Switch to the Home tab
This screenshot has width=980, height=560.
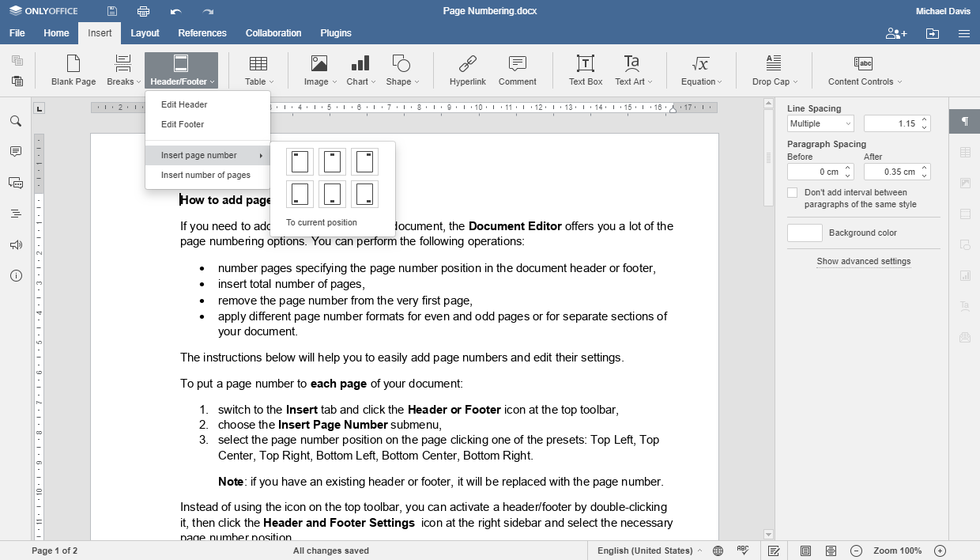point(56,33)
